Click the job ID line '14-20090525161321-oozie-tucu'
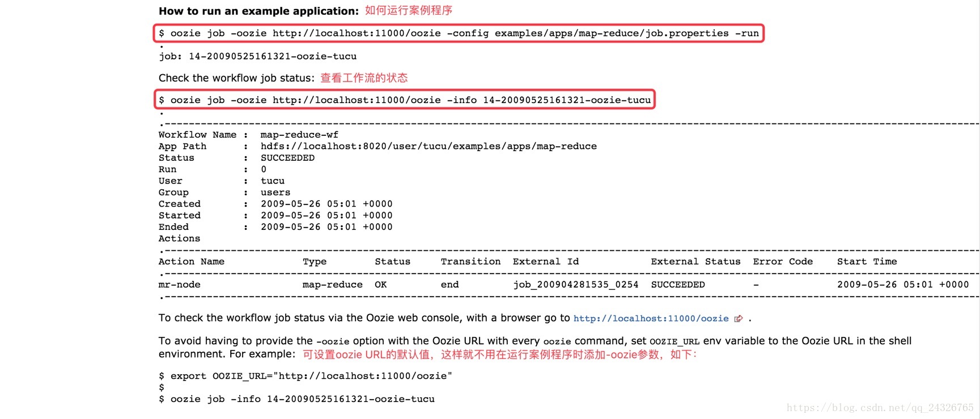This screenshot has height=419, width=980. click(x=257, y=56)
